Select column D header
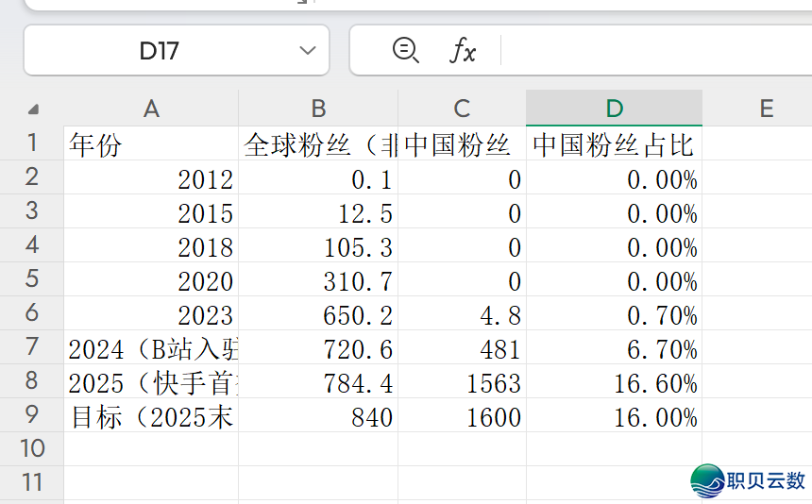This screenshot has width=812, height=504. [x=614, y=109]
